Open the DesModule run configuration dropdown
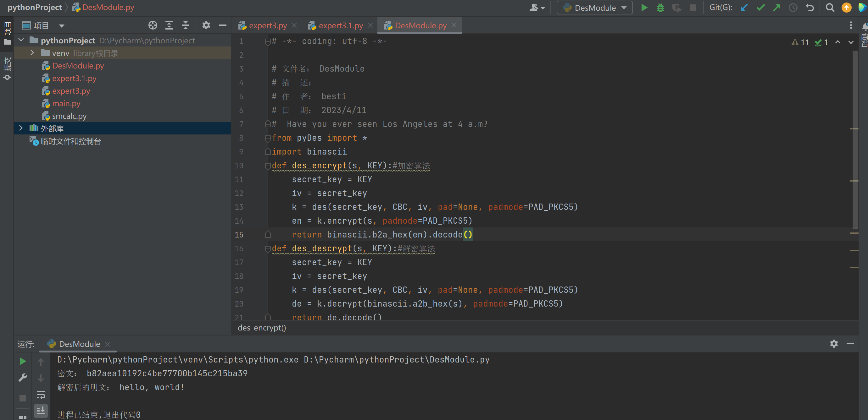The image size is (868, 420). pyautogui.click(x=594, y=8)
